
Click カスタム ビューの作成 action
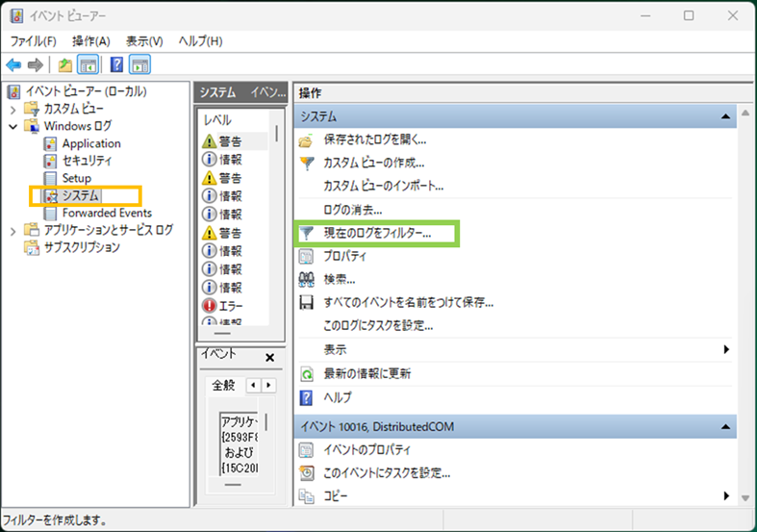[373, 164]
